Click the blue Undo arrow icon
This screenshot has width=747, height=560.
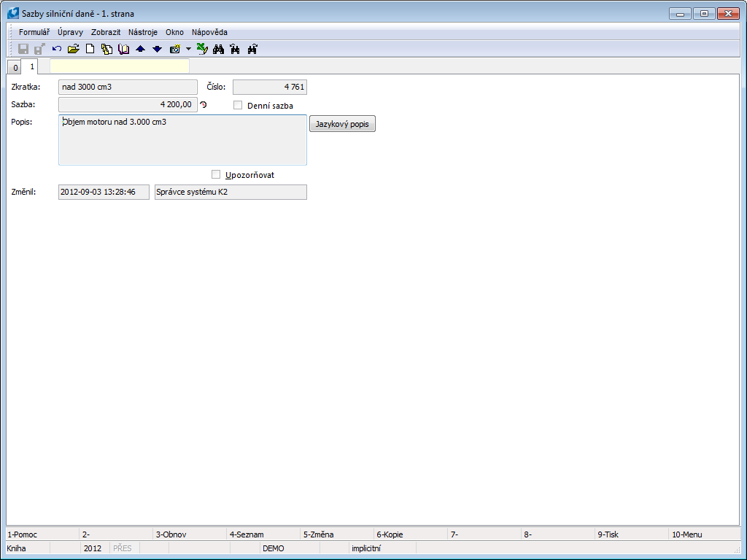57,49
